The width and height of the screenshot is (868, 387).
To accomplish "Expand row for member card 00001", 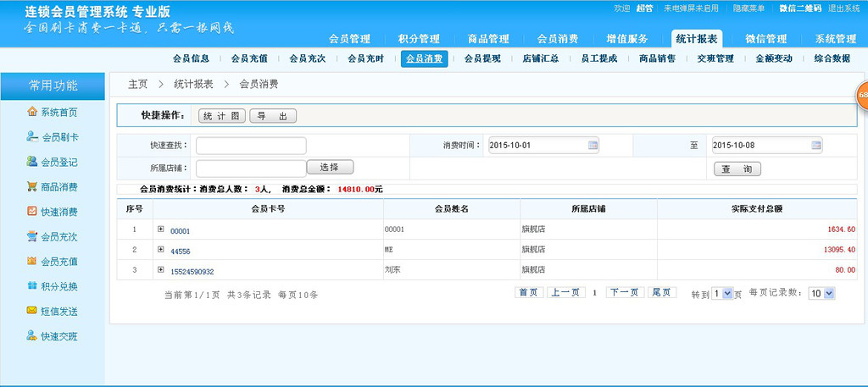I will (x=160, y=229).
